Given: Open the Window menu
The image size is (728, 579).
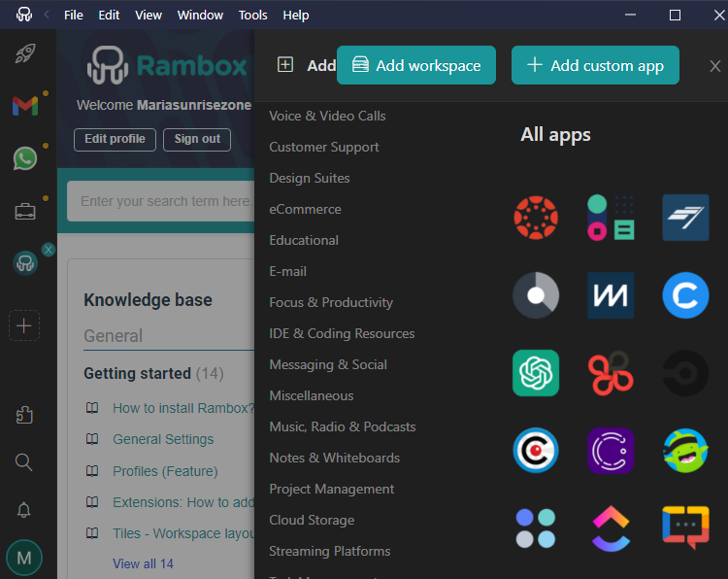Looking at the screenshot, I should [x=200, y=15].
